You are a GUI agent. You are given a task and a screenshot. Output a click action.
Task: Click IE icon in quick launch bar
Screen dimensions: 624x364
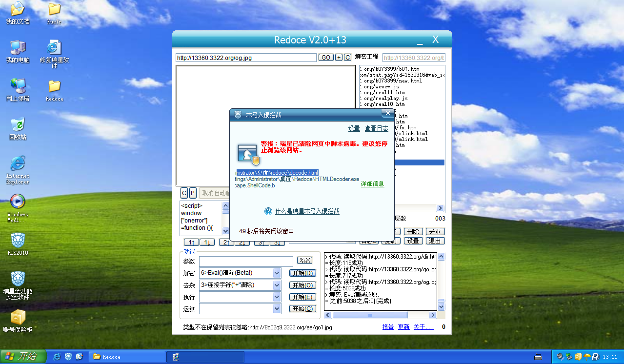(57, 357)
